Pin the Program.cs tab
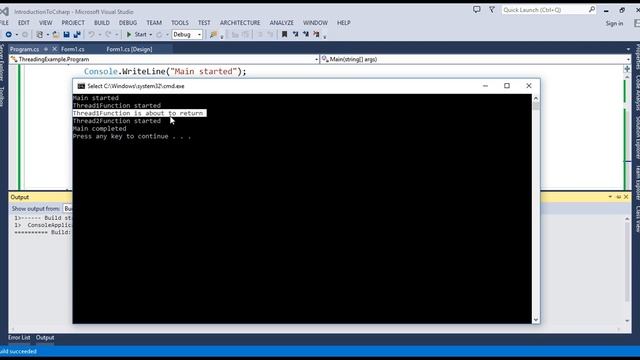The width and height of the screenshot is (640, 360). pyautogui.click(x=46, y=49)
